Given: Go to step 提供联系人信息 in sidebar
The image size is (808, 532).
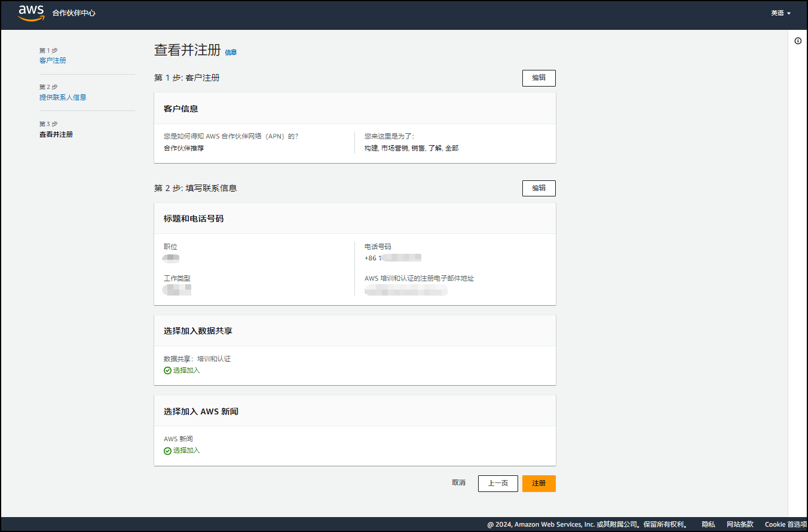Looking at the screenshot, I should click(x=63, y=97).
